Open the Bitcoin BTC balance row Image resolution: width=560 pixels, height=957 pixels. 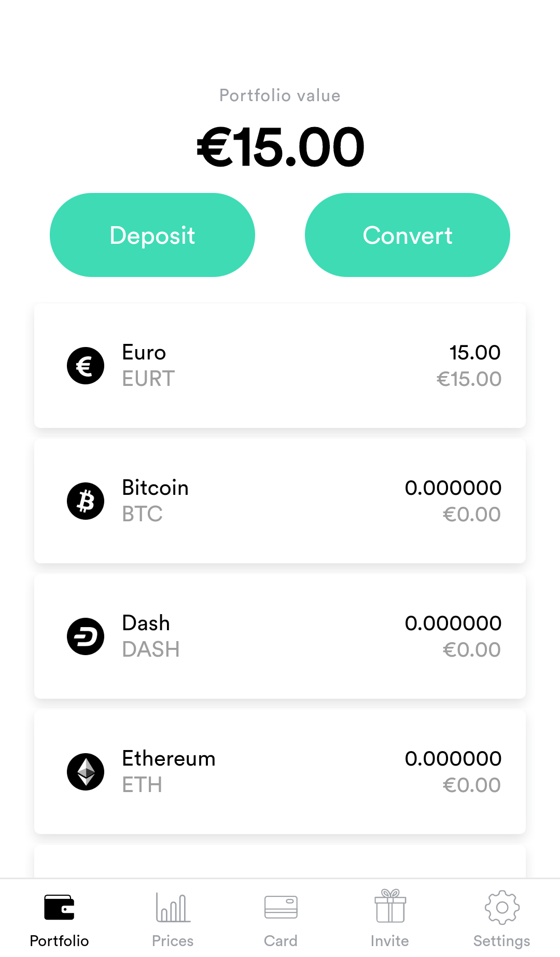(x=280, y=501)
